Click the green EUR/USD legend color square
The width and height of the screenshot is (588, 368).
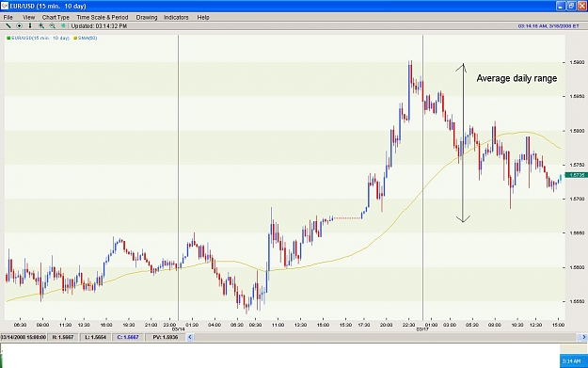[x=8, y=38]
